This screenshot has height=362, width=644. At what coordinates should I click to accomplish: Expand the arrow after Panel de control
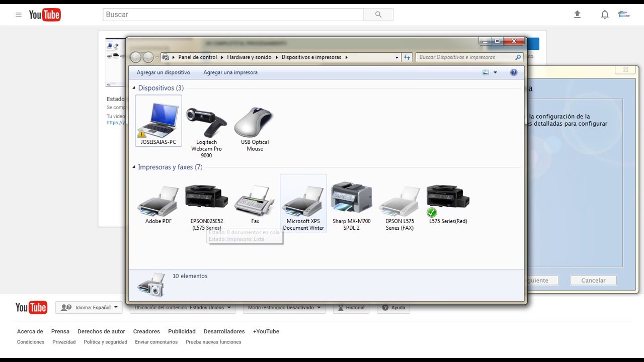coord(222,57)
